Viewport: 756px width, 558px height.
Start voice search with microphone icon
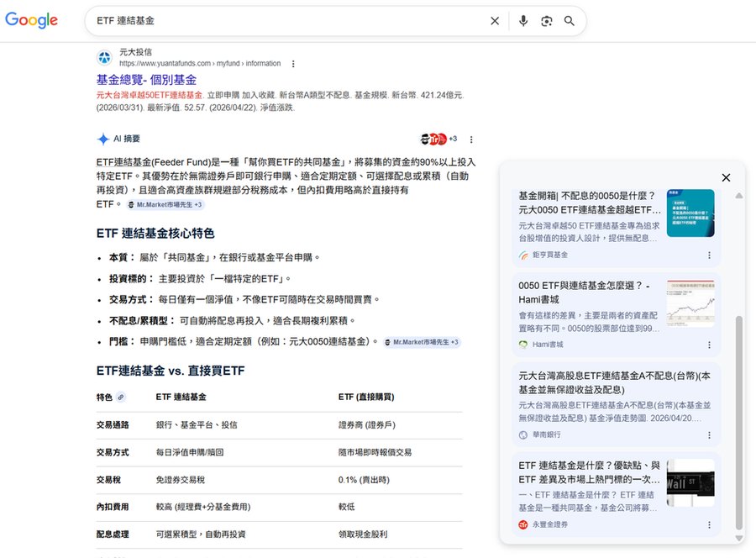coord(523,21)
